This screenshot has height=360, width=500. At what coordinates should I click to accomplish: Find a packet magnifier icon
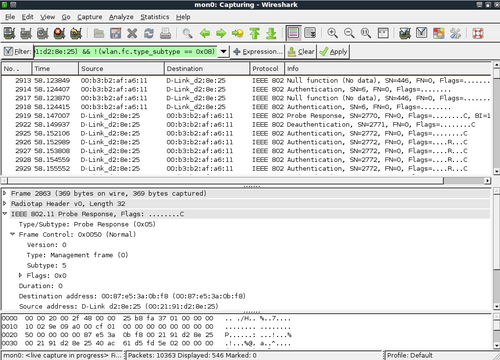(188, 33)
